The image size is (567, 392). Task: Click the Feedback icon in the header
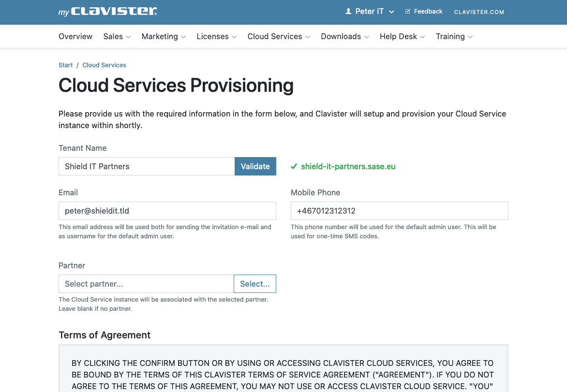406,11
